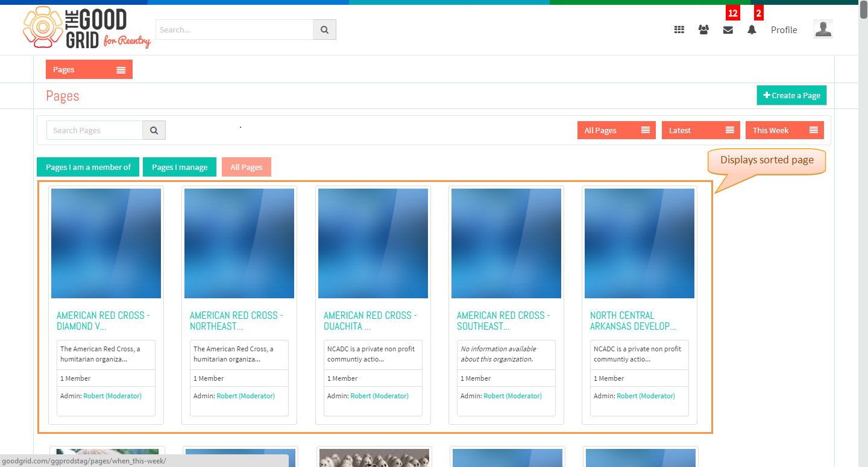The height and width of the screenshot is (467, 868).
Task: Open American Red Cross - Northeast... thumbnail
Action: click(239, 243)
